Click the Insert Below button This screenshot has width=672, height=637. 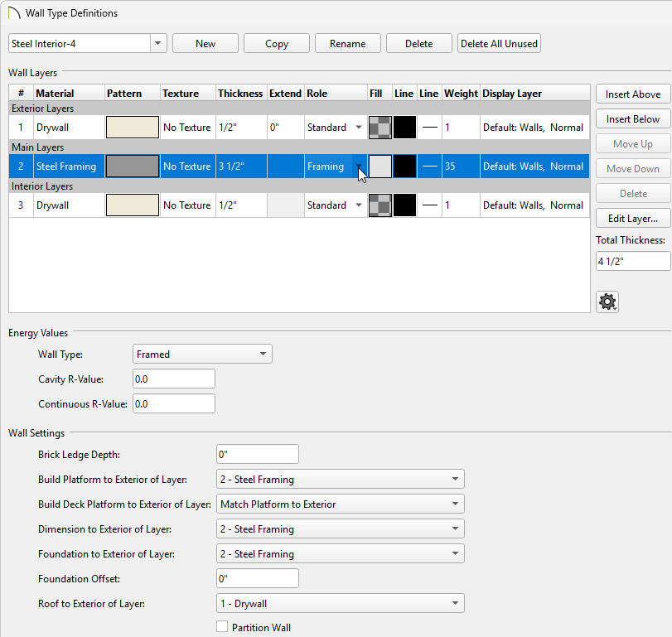pos(633,118)
